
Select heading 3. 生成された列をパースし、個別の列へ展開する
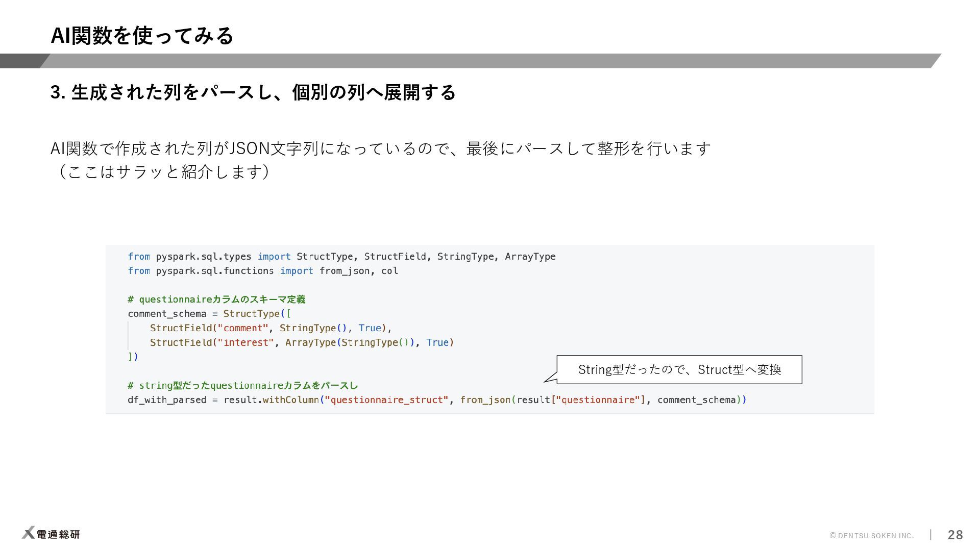pyautogui.click(x=253, y=92)
